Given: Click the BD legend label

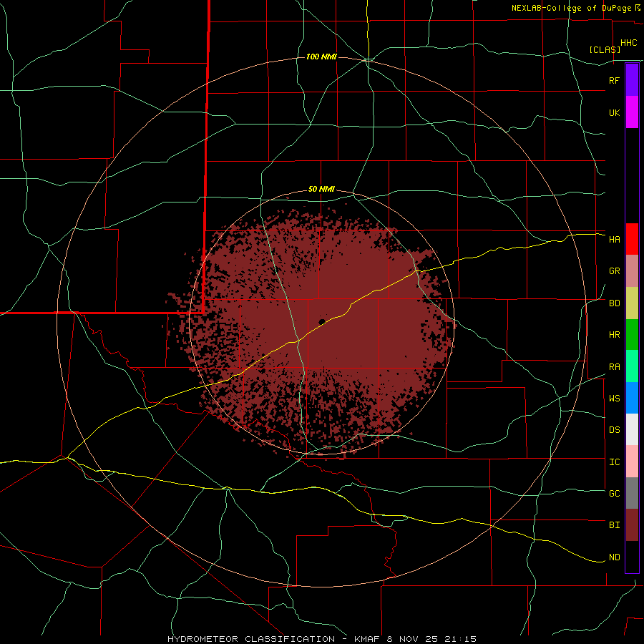Looking at the screenshot, I should [x=614, y=303].
